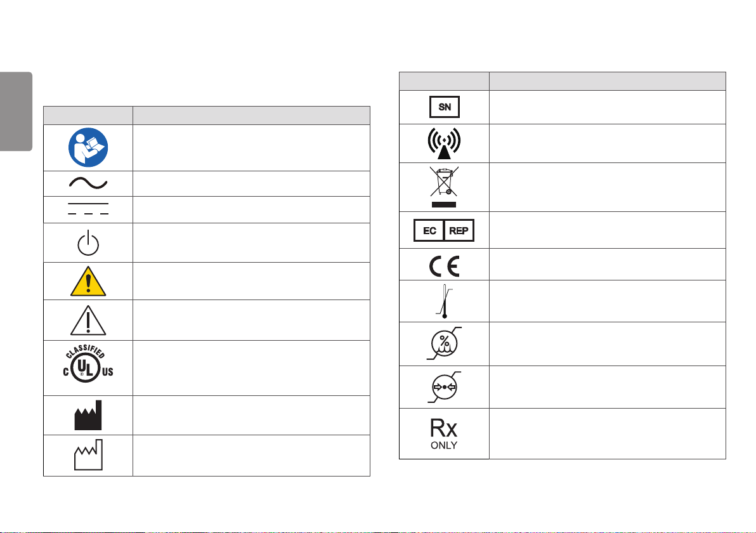Click the outlined date-of-manufacture factory icon
The width and height of the screenshot is (756, 533).
coord(88,454)
